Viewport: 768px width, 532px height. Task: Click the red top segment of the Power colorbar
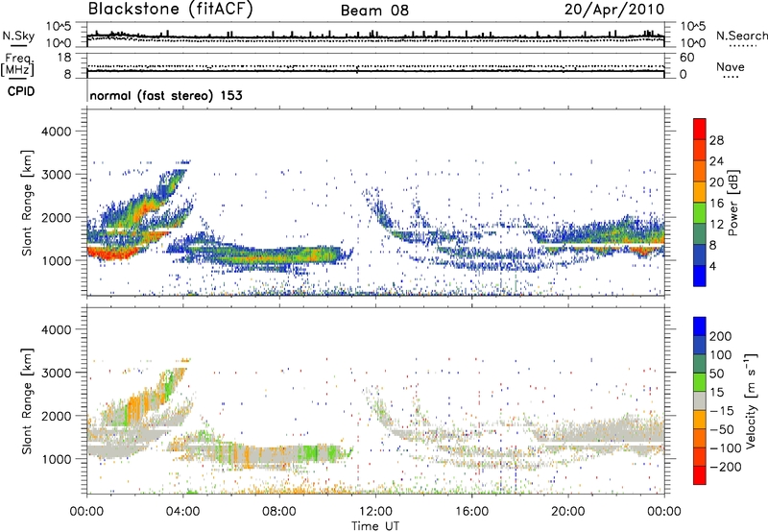click(700, 130)
